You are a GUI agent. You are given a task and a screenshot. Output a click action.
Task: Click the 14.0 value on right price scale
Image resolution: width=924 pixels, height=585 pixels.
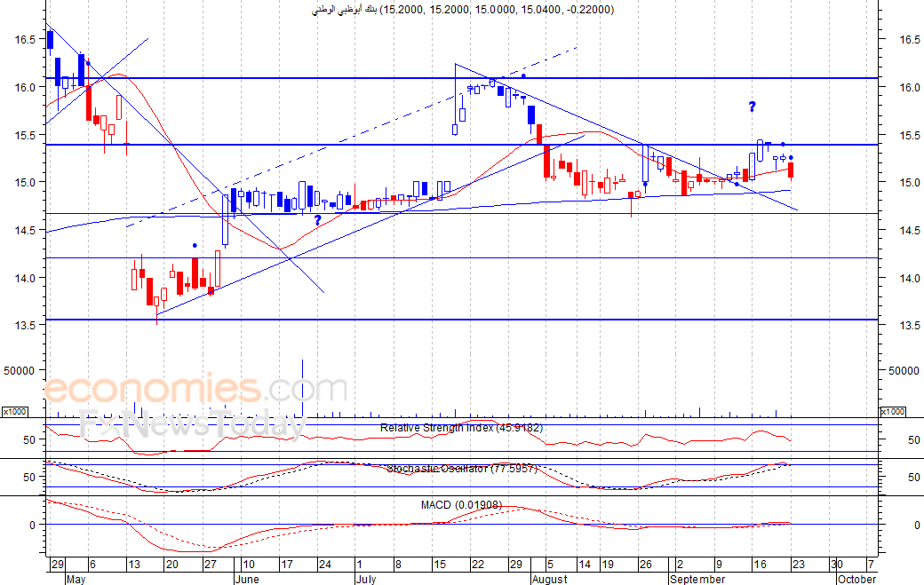[910, 278]
